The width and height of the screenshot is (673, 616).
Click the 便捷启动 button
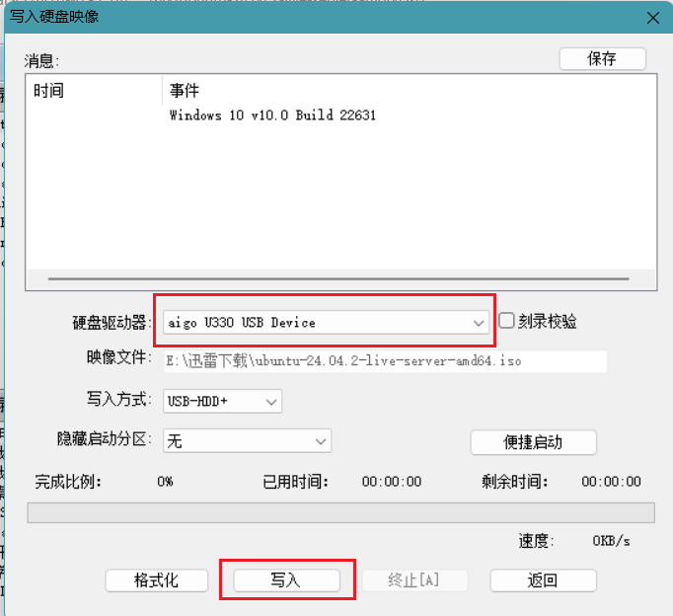point(534,442)
